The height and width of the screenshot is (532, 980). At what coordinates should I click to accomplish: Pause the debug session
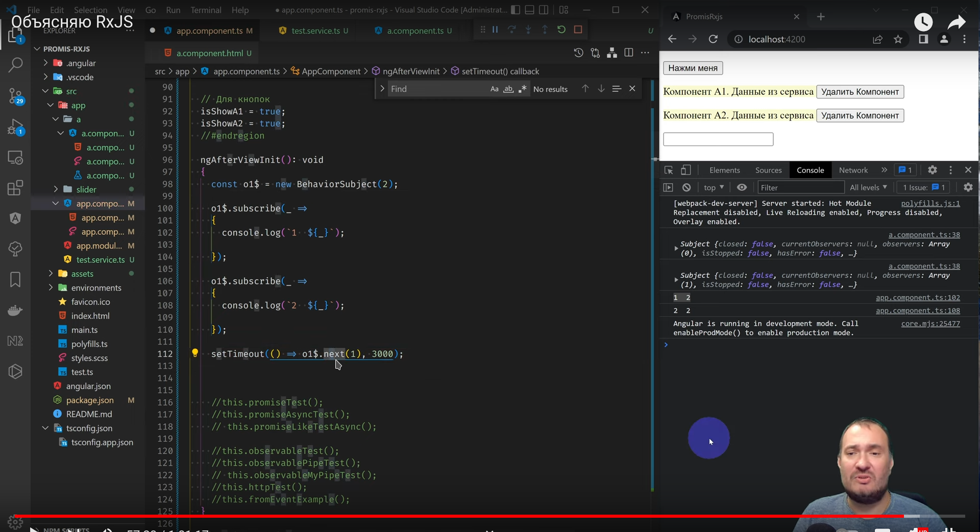click(495, 30)
